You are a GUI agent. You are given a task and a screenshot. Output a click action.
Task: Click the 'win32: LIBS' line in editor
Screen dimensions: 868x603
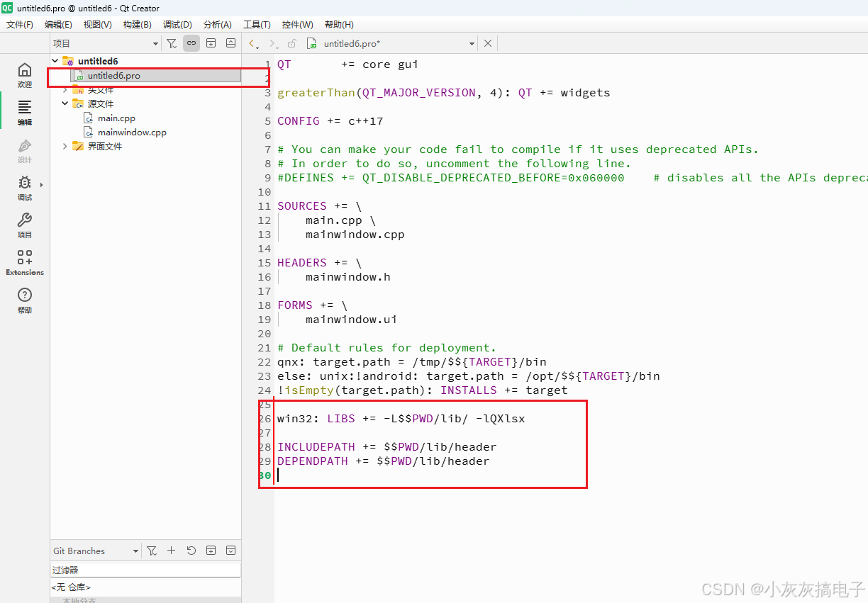pos(401,419)
